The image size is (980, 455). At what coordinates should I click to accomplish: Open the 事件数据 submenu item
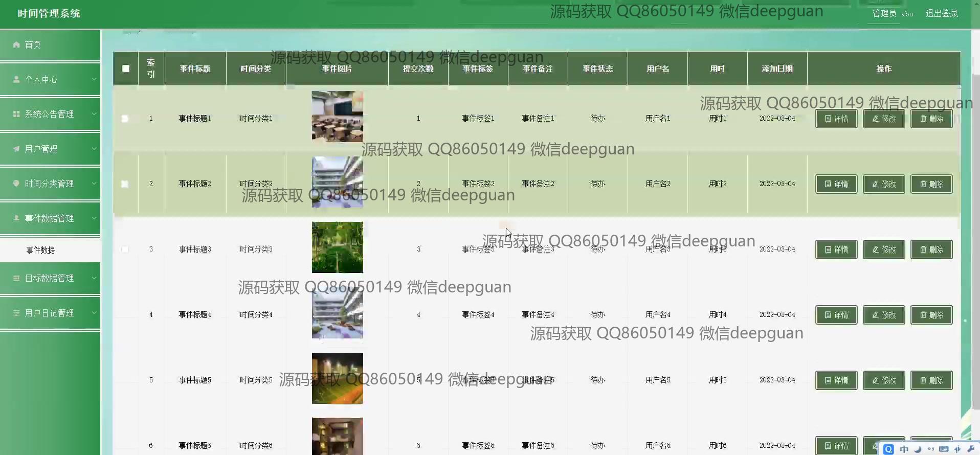pos(41,250)
